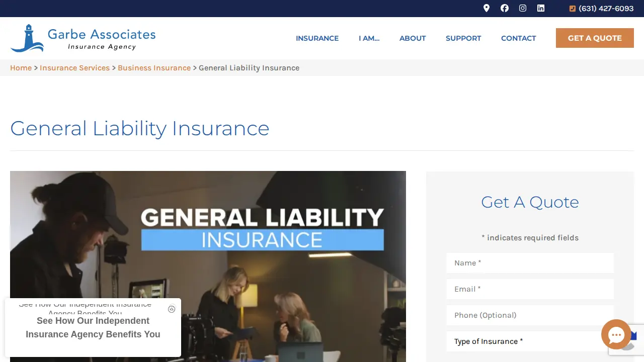Open the Instagram icon link
This screenshot has height=362, width=644.
click(x=523, y=8)
